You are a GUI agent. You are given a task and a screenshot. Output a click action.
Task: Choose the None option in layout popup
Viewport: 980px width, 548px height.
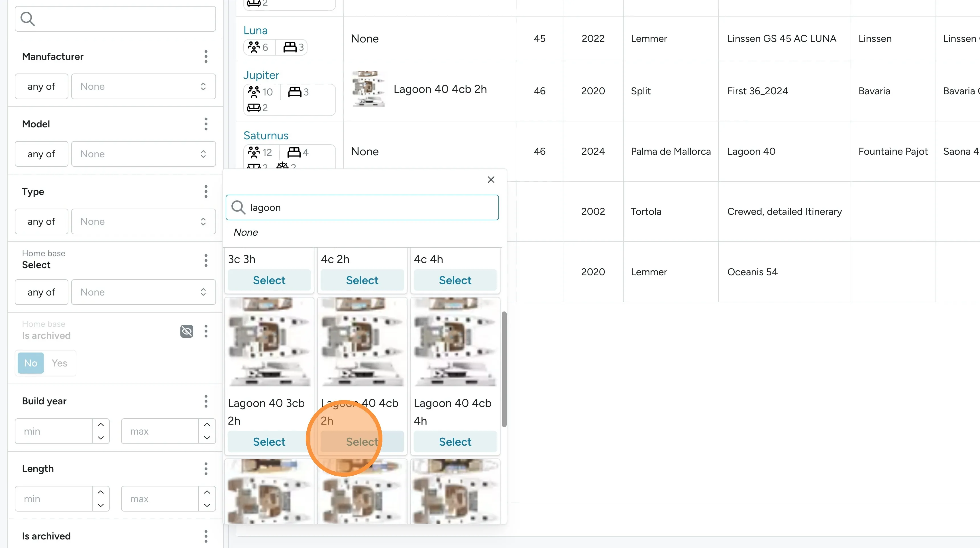coord(246,232)
